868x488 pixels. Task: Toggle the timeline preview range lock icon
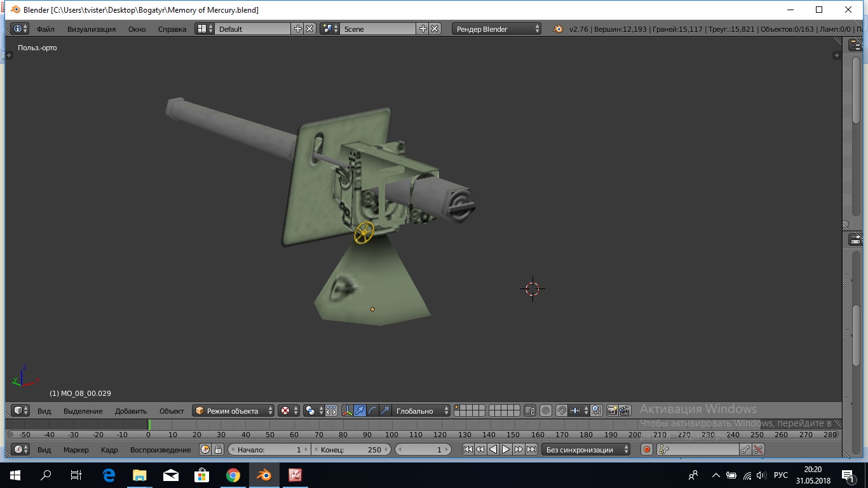[x=218, y=450]
